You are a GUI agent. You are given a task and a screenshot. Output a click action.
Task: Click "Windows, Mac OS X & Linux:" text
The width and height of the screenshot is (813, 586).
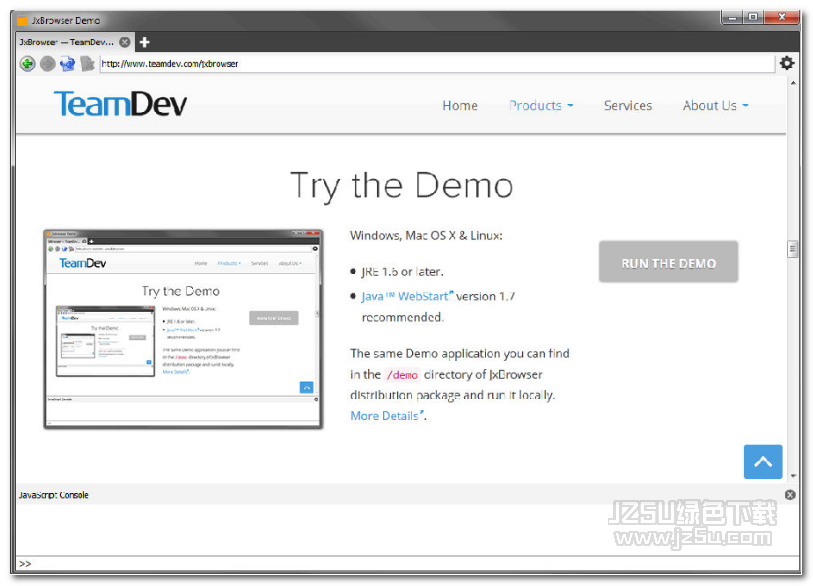(x=426, y=236)
